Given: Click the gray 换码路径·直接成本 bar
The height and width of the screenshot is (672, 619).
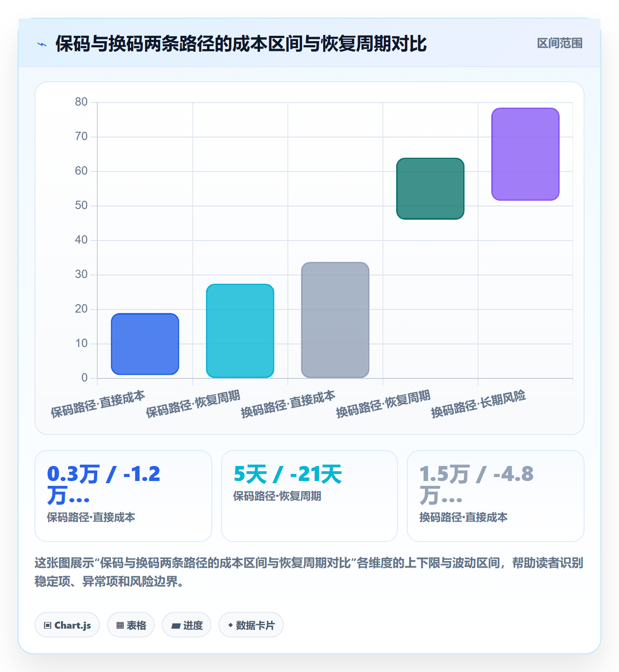Looking at the screenshot, I should (335, 320).
